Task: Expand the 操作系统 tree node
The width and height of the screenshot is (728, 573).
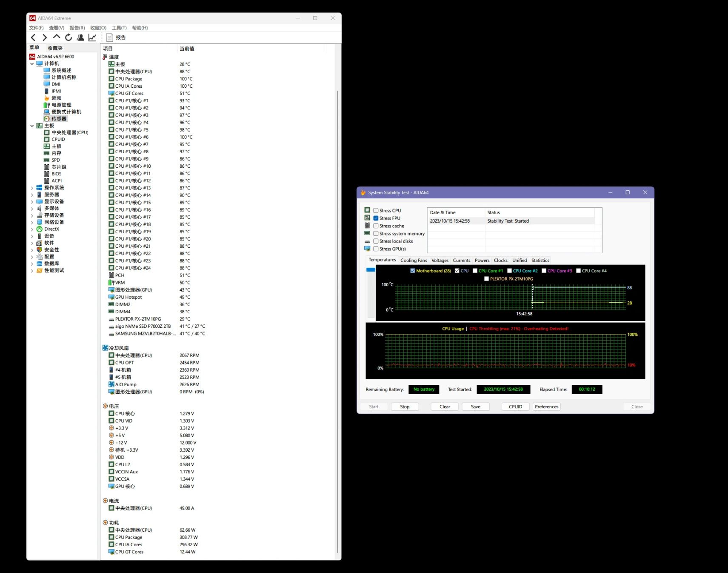Action: click(x=32, y=188)
